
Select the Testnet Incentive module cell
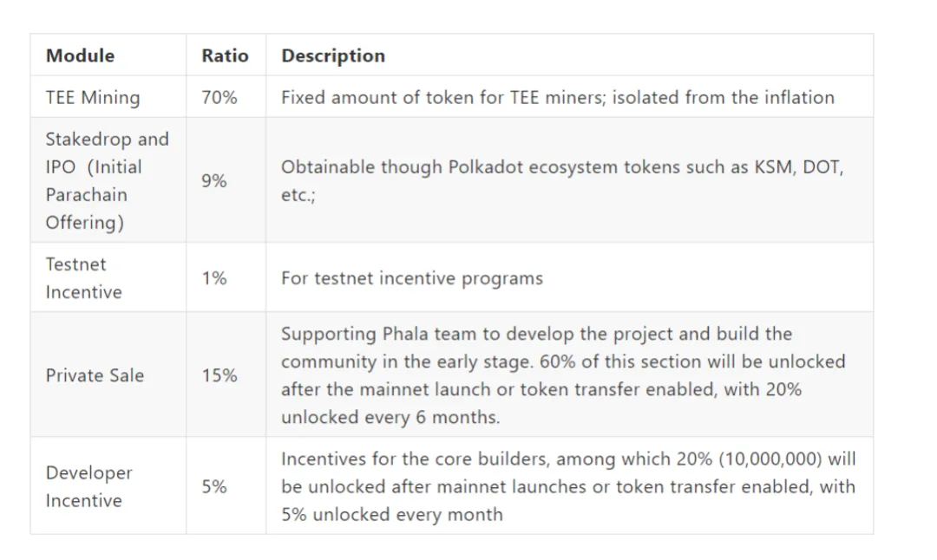tap(108, 277)
